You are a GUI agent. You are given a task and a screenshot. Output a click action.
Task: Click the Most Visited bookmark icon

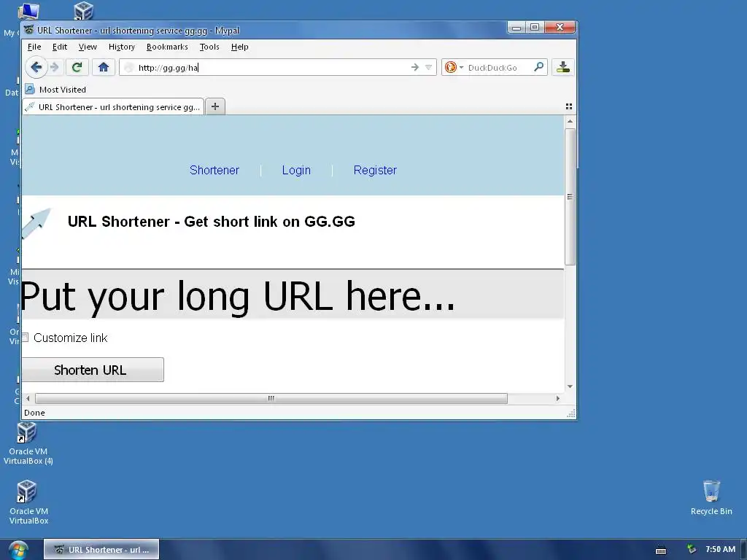(x=30, y=89)
